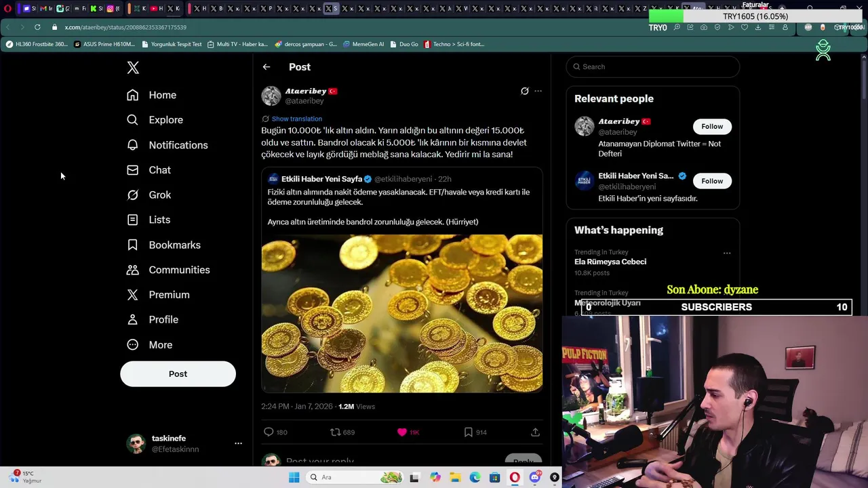Image resolution: width=868 pixels, height=488 pixels.
Task: Click the address bar URL
Action: tap(125, 27)
